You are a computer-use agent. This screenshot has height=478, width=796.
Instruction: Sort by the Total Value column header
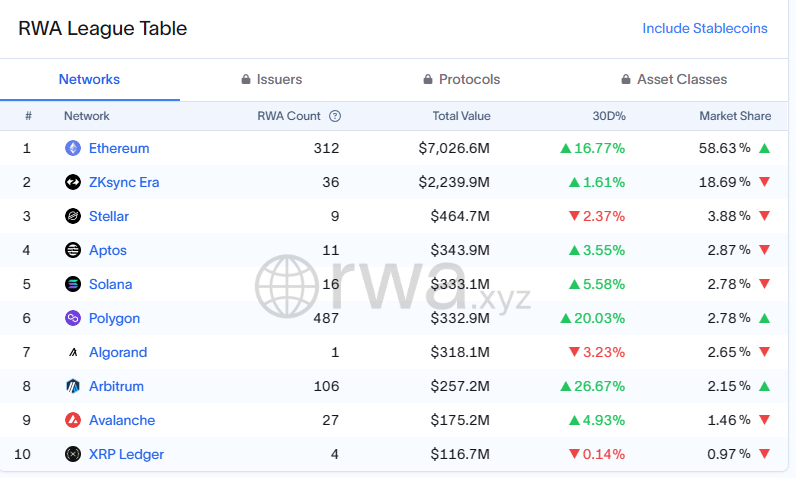461,116
